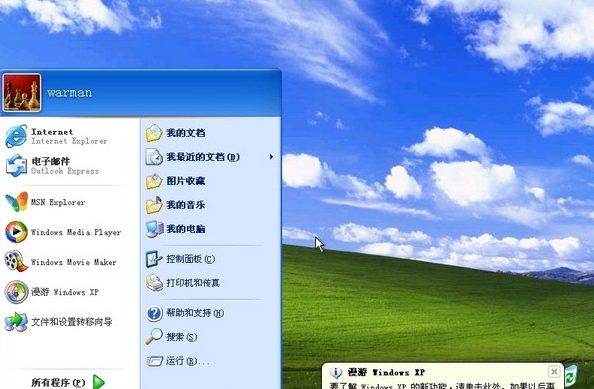Click the info icon in the balloon tip
The height and width of the screenshot is (389, 594).
(336, 373)
